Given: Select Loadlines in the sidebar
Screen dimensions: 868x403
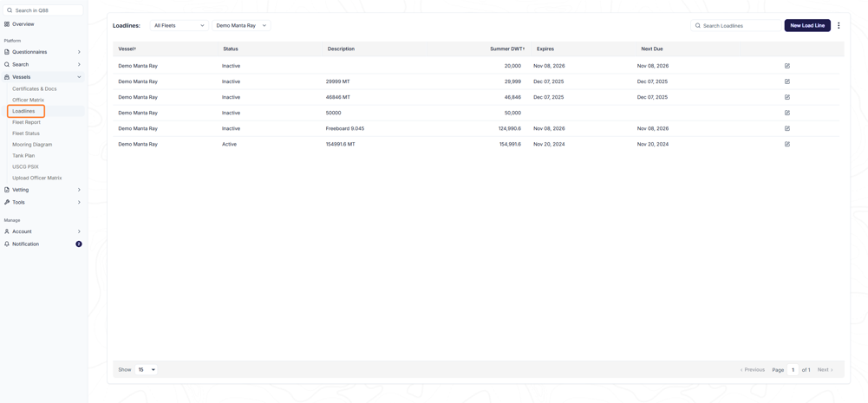Looking at the screenshot, I should [23, 111].
